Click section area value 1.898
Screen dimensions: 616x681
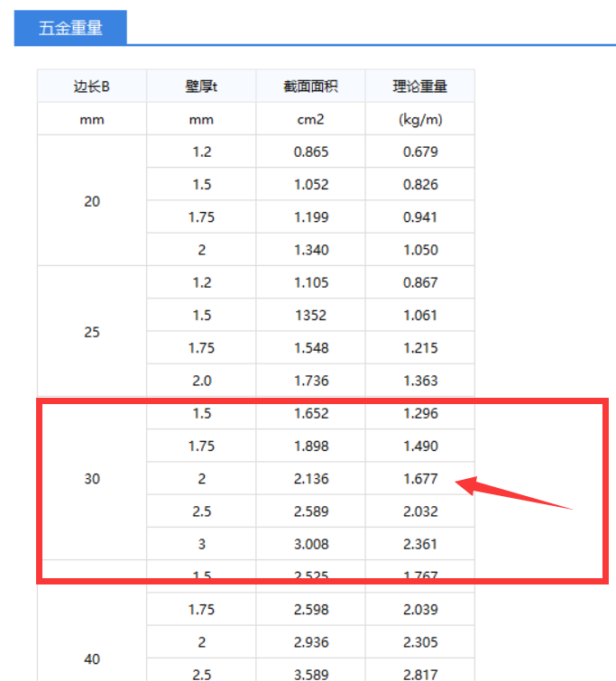tap(311, 446)
